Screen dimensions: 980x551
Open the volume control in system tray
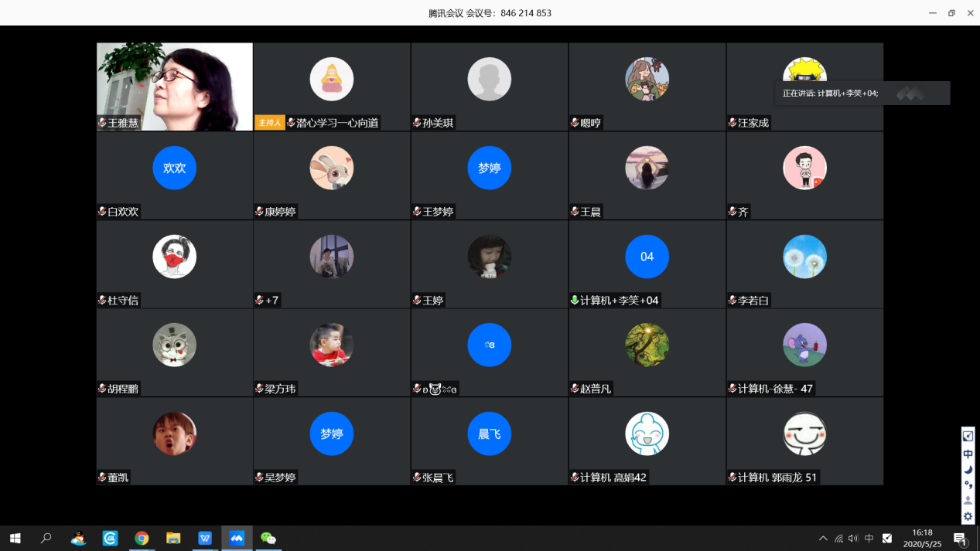(853, 539)
